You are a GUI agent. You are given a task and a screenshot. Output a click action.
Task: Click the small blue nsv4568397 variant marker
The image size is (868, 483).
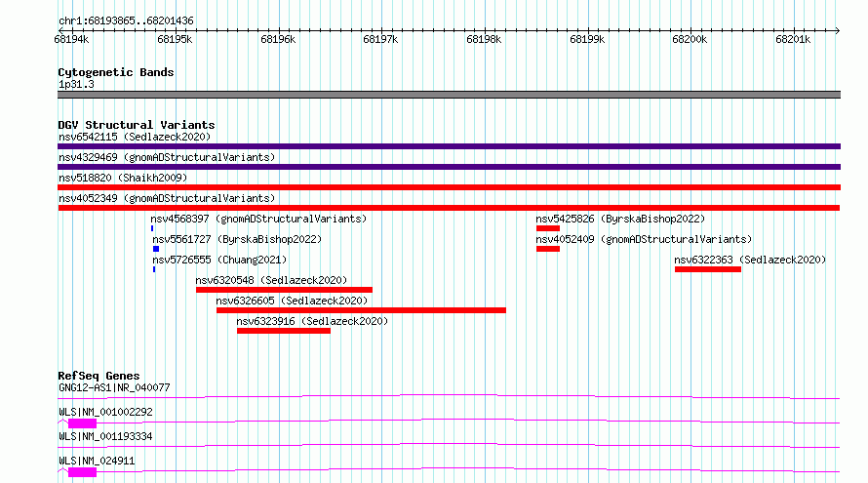(x=152, y=228)
